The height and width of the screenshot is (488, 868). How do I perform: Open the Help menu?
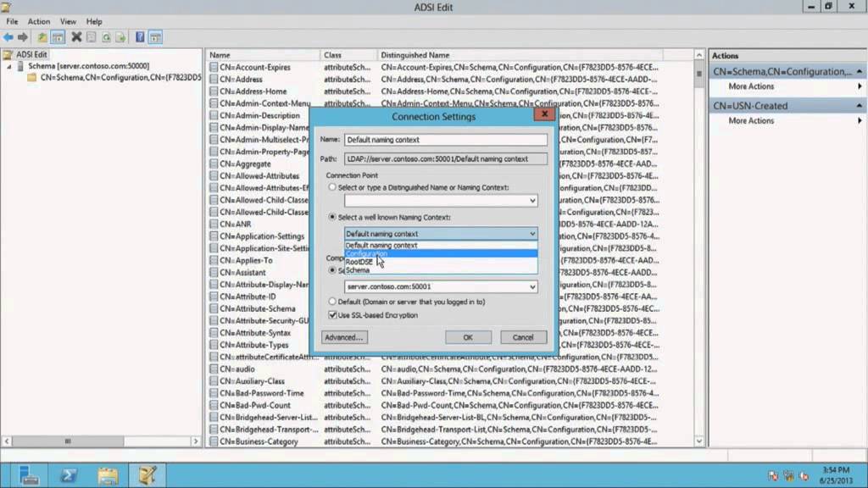[94, 21]
